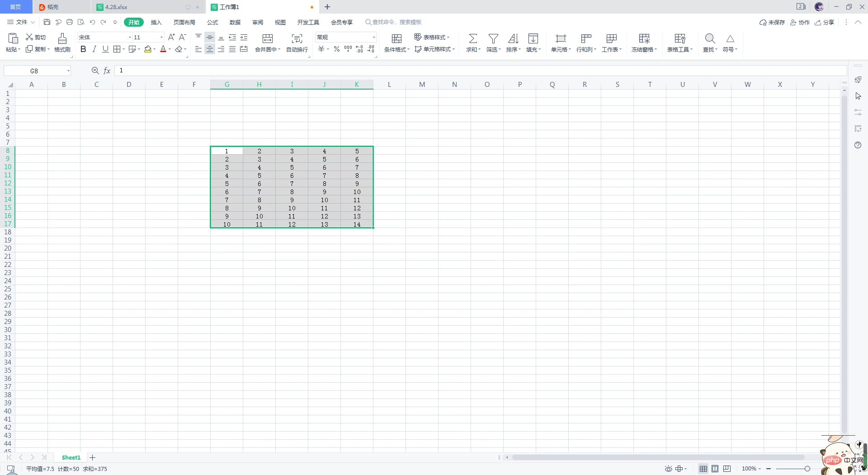Click the AutoSum 求和 sigma icon
Image resolution: width=868 pixels, height=475 pixels.
pyautogui.click(x=473, y=38)
